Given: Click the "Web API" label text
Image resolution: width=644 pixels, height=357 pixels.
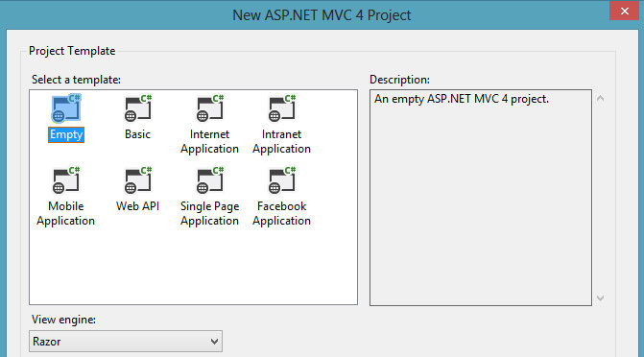Looking at the screenshot, I should [137, 206].
